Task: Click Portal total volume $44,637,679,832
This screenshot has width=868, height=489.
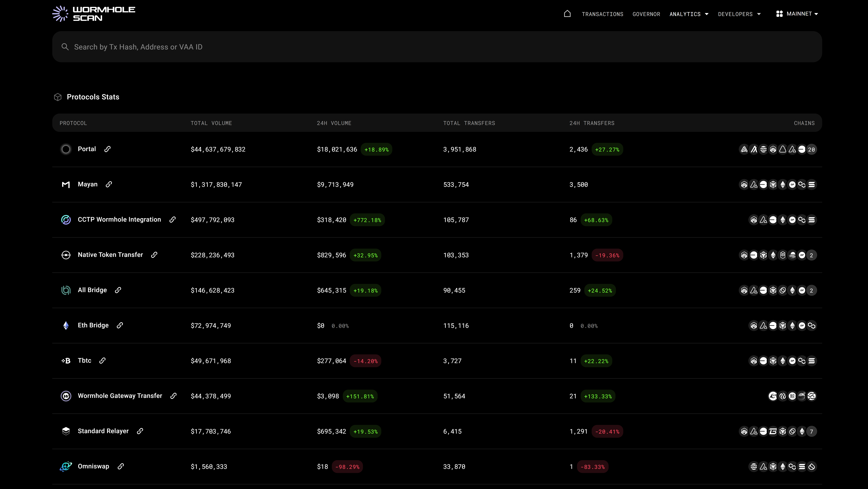Action: 218,149
